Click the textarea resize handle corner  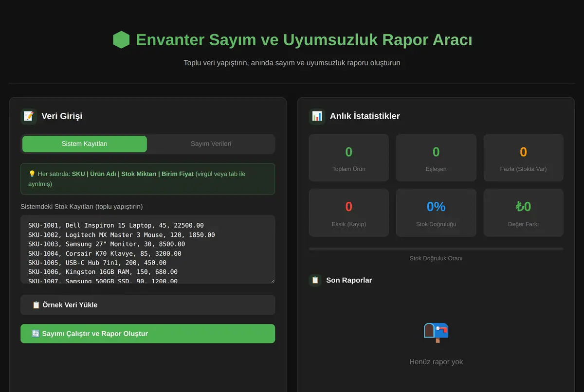pos(272,281)
